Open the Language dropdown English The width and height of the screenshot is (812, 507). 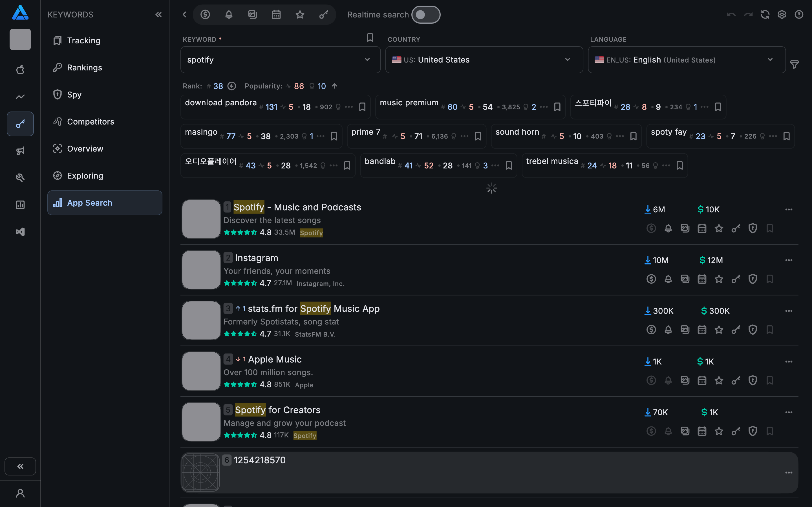686,60
